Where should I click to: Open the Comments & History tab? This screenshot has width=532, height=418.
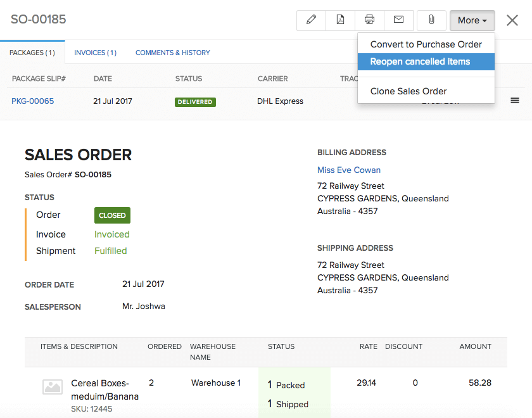[172, 53]
